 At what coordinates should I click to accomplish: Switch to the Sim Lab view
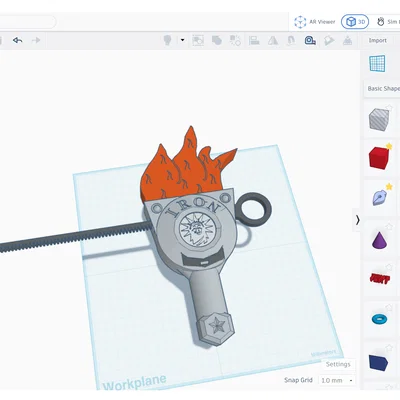[388, 22]
